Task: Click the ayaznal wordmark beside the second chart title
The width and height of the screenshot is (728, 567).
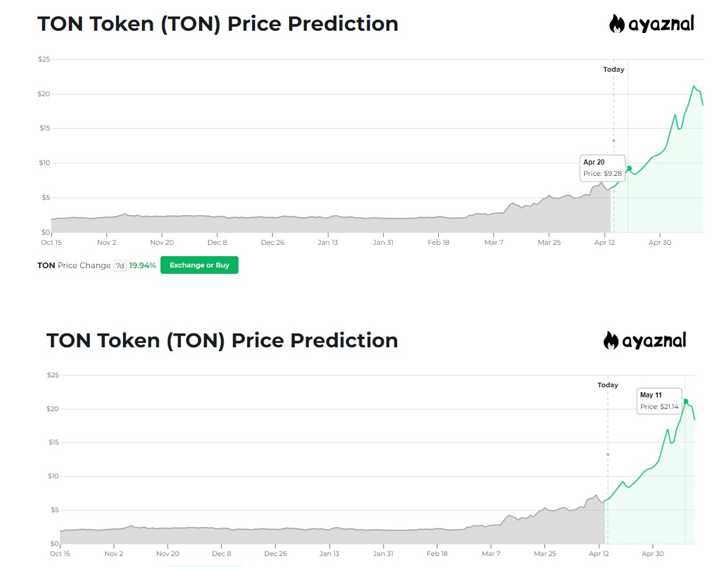Action: (x=654, y=340)
